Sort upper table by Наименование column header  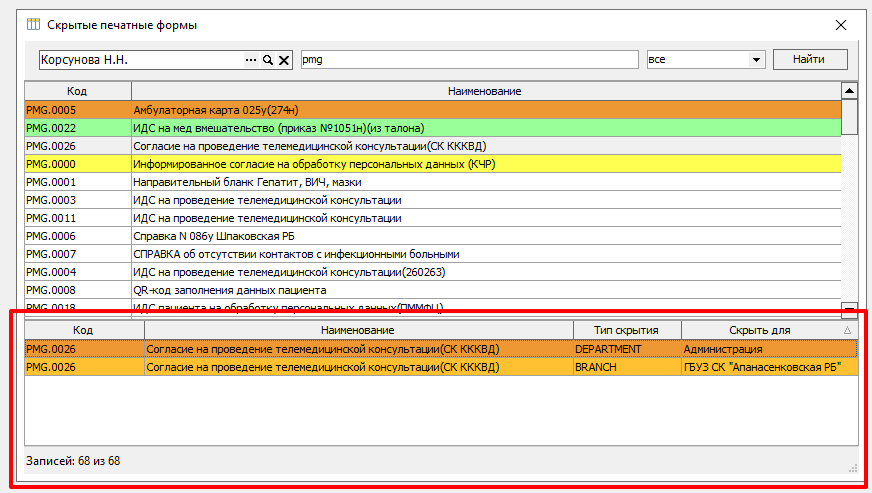(485, 91)
